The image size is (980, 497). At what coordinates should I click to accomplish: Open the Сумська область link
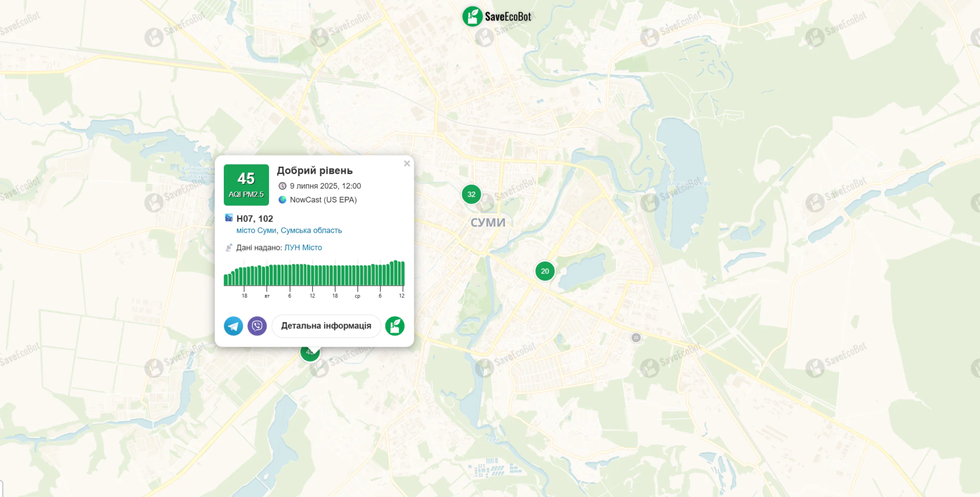(311, 230)
